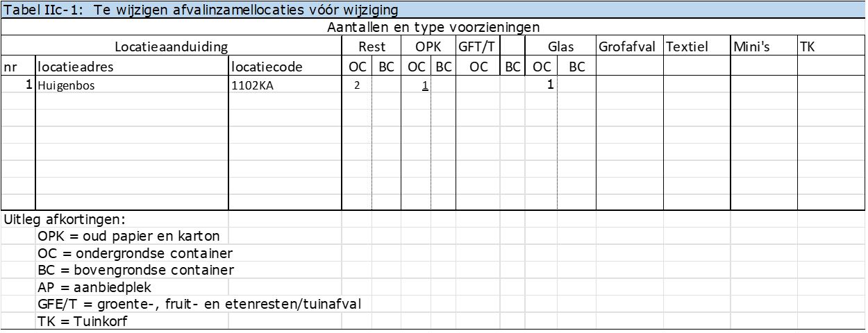Select the 'TK' column header cell
Image resolution: width=868 pixels, height=333 pixels.
pyautogui.click(x=807, y=47)
